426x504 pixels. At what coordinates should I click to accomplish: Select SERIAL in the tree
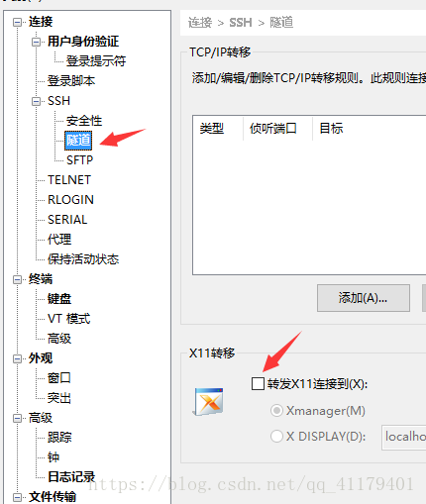(67, 220)
